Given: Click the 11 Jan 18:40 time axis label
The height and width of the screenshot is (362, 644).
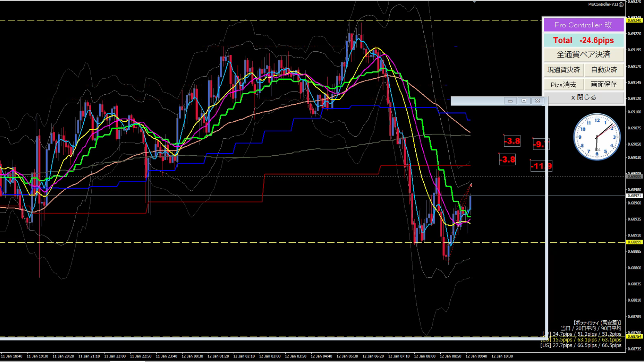Looking at the screenshot, I should point(12,356).
